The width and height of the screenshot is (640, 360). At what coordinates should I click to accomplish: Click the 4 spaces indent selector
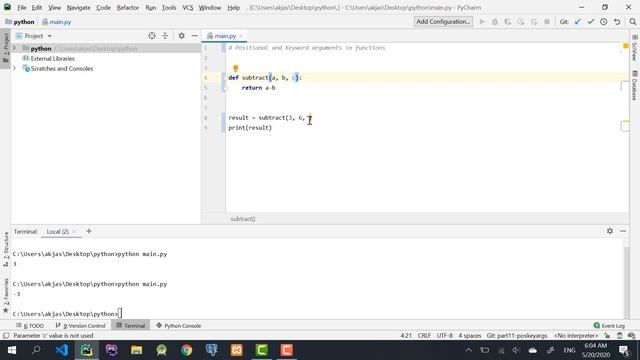click(x=470, y=336)
